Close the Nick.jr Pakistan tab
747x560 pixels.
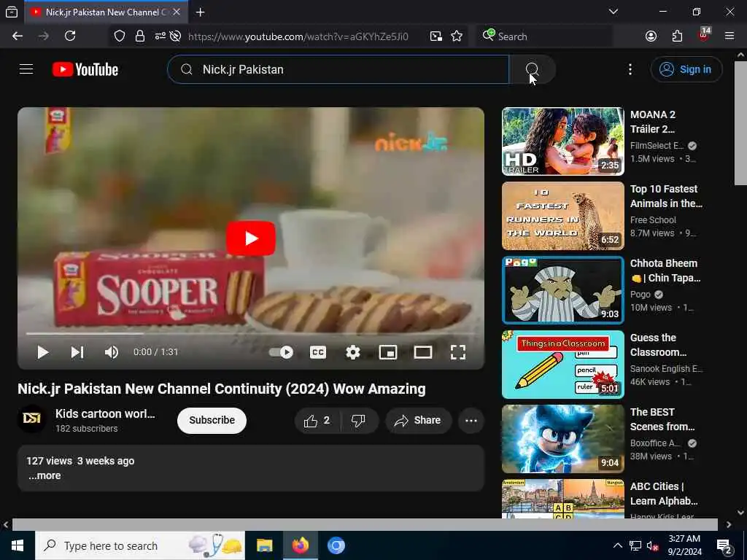point(177,12)
